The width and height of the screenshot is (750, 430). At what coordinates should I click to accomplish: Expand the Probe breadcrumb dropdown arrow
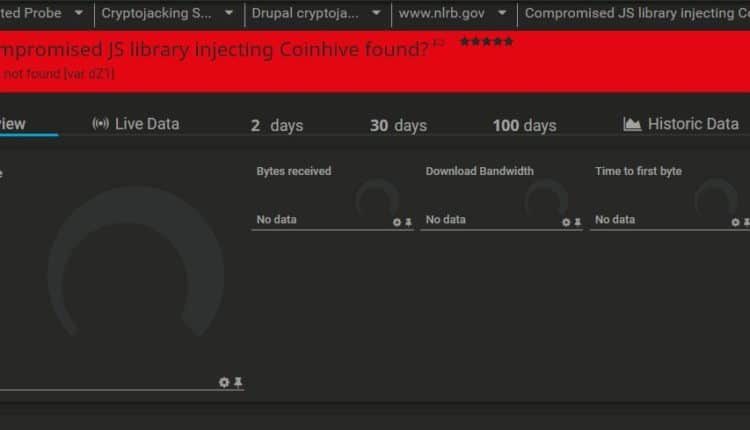[x=78, y=14]
